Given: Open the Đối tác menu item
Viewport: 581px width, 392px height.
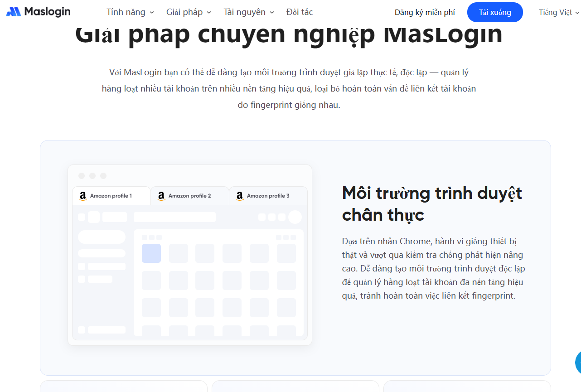Looking at the screenshot, I should pos(300,12).
